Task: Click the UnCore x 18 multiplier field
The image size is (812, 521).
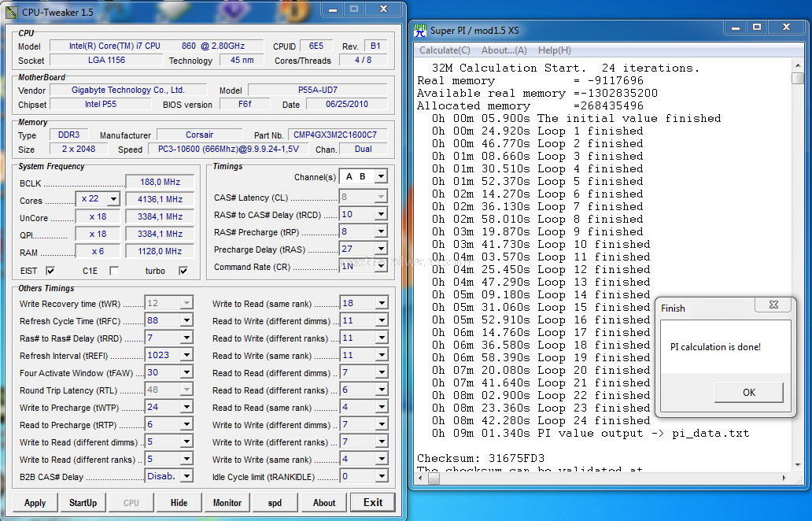Action: 98,216
